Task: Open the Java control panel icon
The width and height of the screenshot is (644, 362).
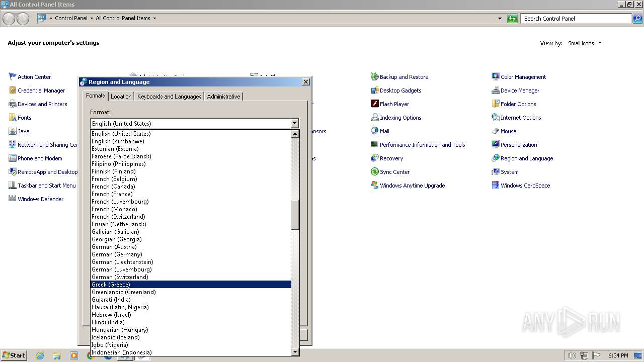Action: click(13, 131)
